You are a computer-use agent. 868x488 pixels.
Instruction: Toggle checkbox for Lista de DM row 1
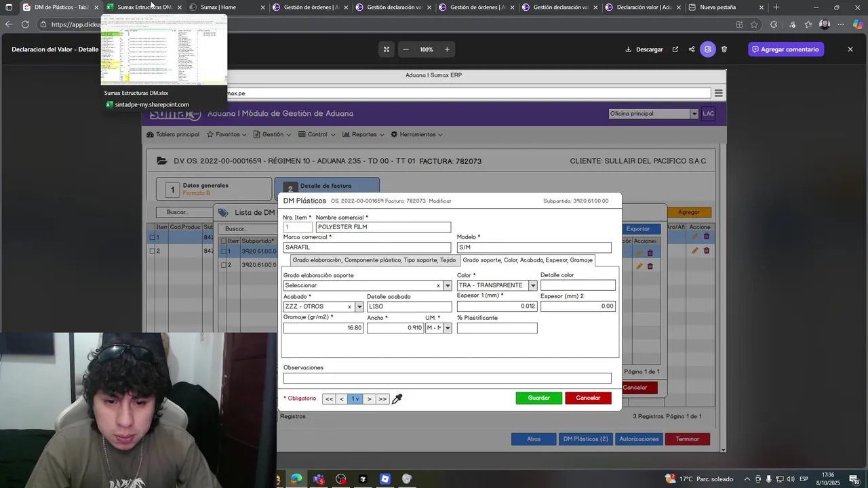coord(224,251)
